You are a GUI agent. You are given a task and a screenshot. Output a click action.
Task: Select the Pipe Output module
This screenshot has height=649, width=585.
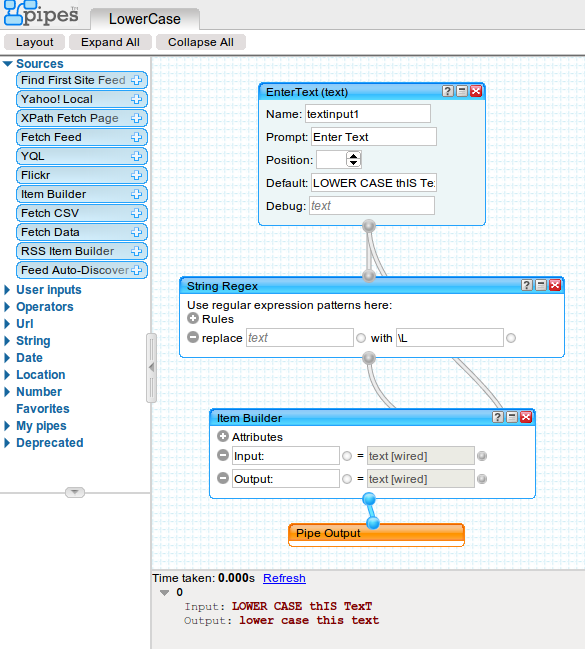(x=376, y=534)
